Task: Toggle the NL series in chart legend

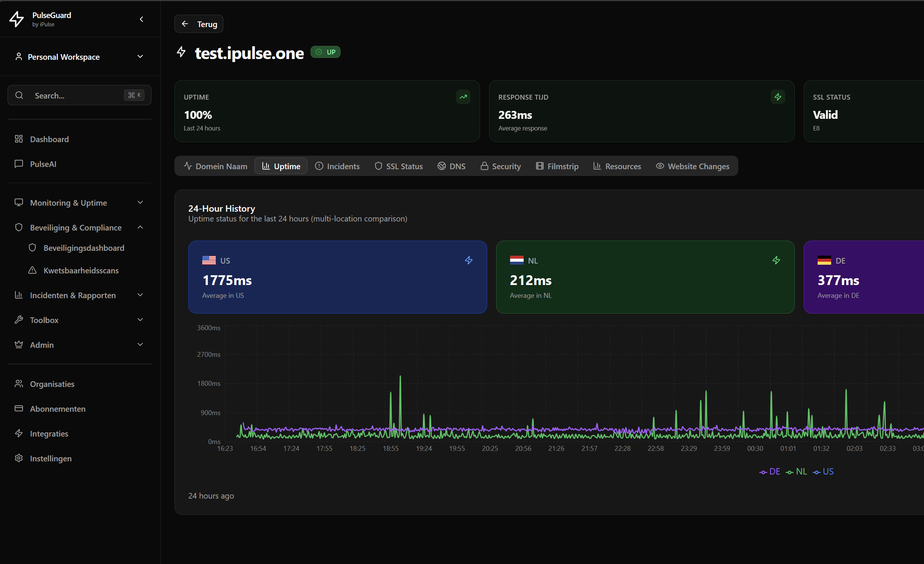Action: click(x=797, y=472)
